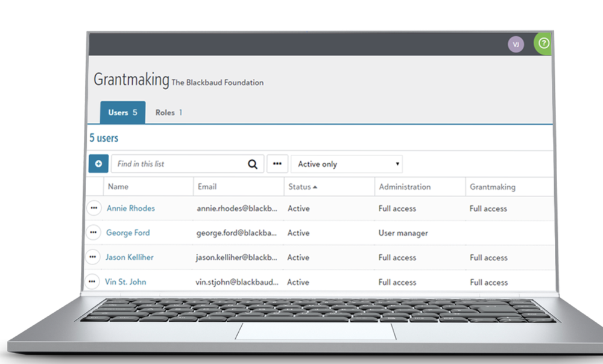The height and width of the screenshot is (364, 603).
Task: Click the vin.stjohn@blackbaud... email cell
Action: point(236,282)
